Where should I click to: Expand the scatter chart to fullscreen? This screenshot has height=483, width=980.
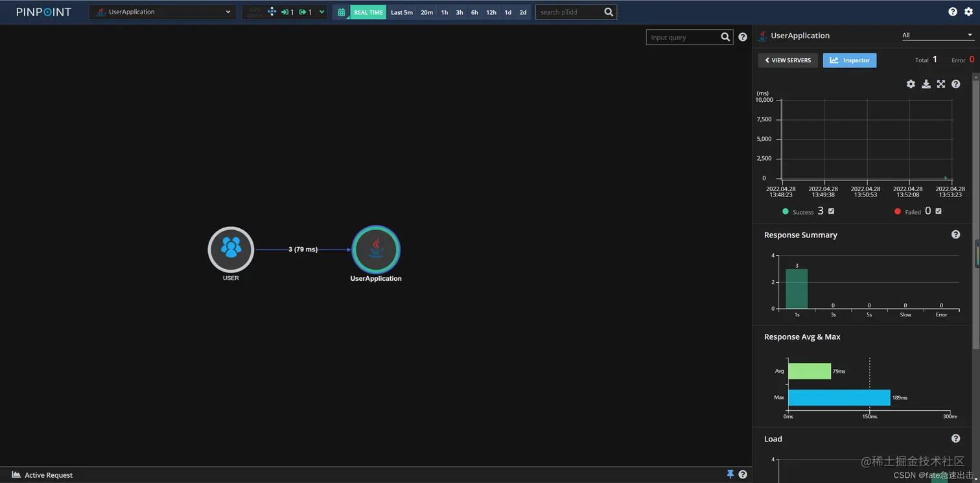click(941, 84)
